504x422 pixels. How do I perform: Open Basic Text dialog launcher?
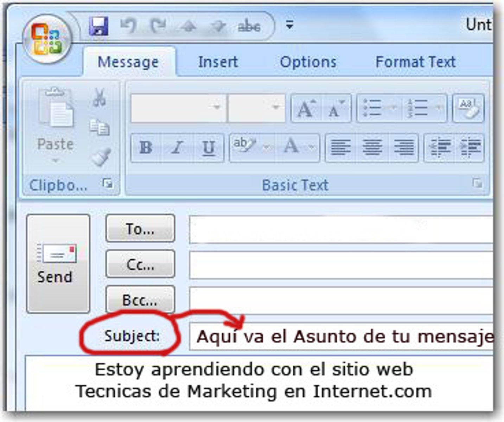[x=477, y=183]
